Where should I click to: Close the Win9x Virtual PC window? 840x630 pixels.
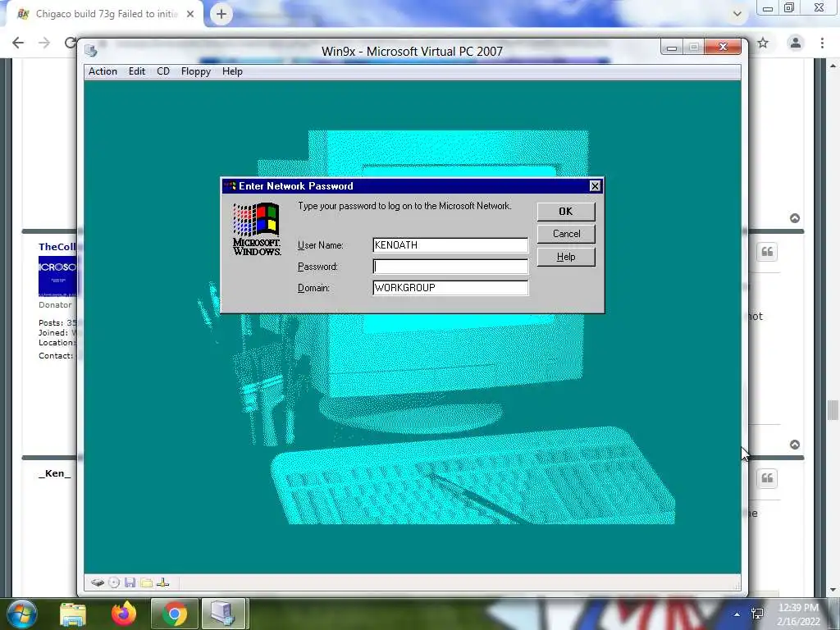point(723,47)
